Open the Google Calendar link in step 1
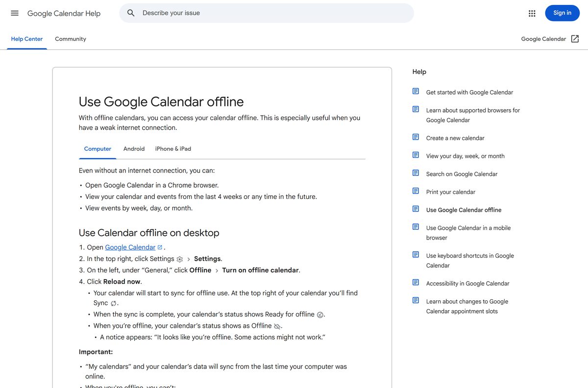Screen dimensions: 588x388 (x=130, y=247)
